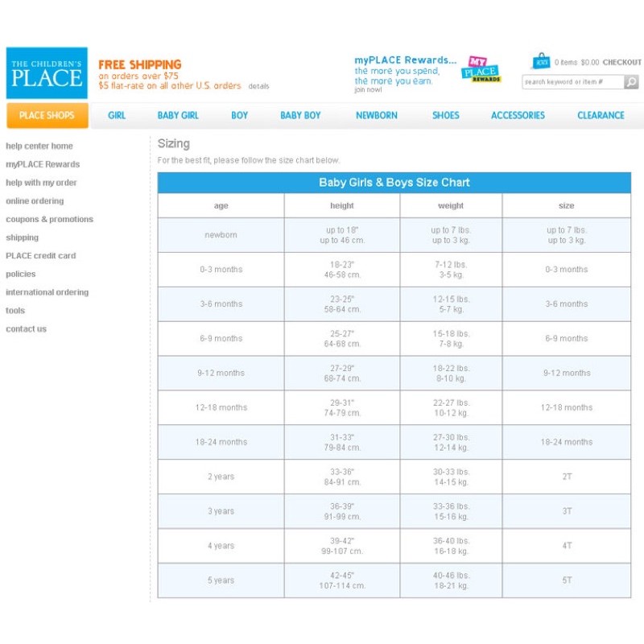The image size is (644, 644).
Task: Click the 12-18 months age cell
Action: tap(221, 407)
